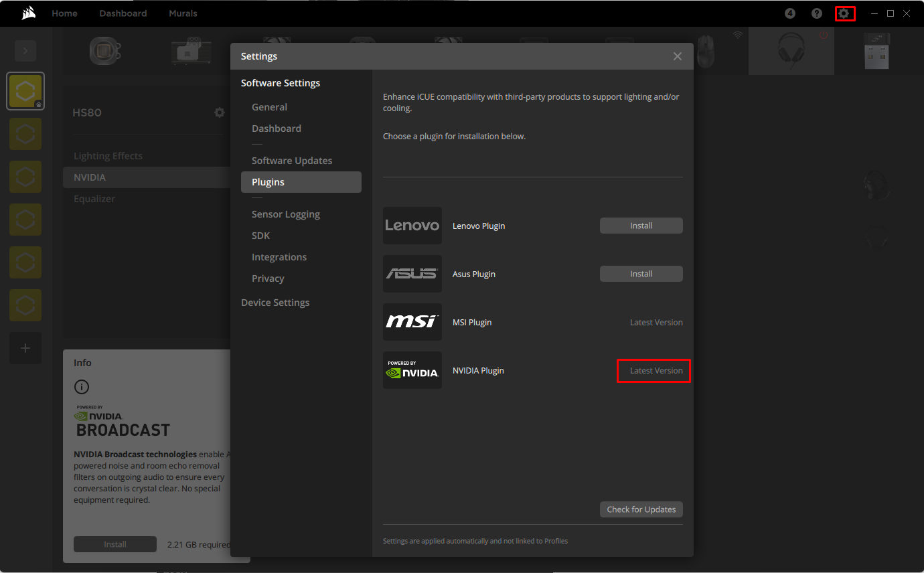
Task: Click the Software Settings heading
Action: [281, 83]
